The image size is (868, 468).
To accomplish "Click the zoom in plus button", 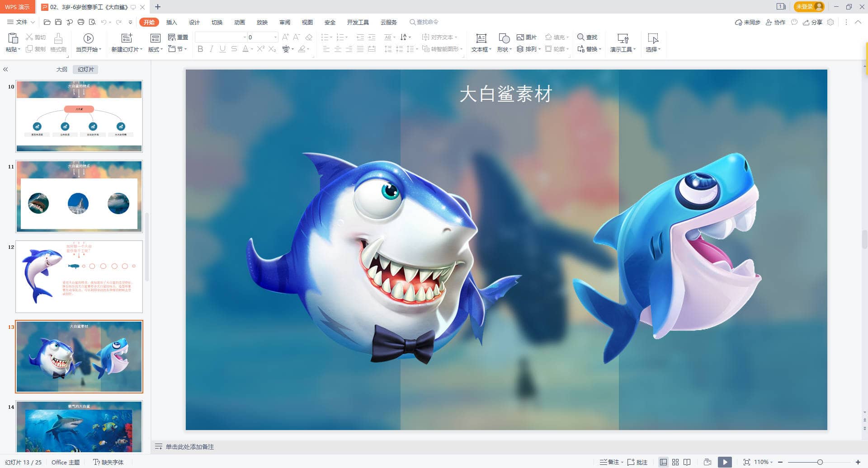I will click(x=858, y=462).
